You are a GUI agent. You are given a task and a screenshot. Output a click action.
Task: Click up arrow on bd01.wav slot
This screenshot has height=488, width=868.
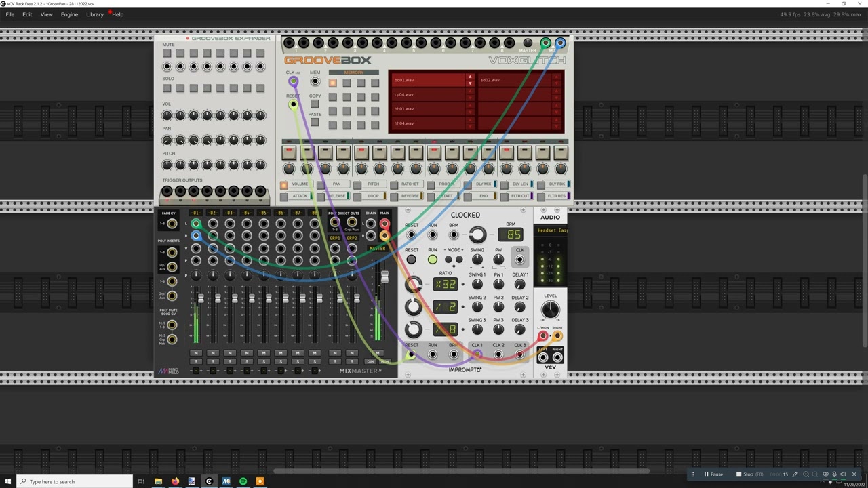coord(469,77)
